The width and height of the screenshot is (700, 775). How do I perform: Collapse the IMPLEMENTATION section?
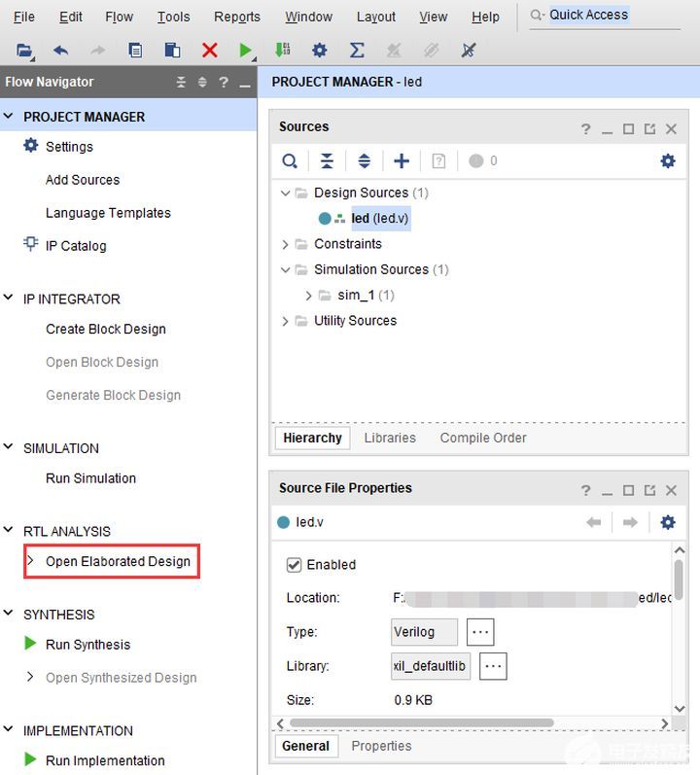[8, 729]
